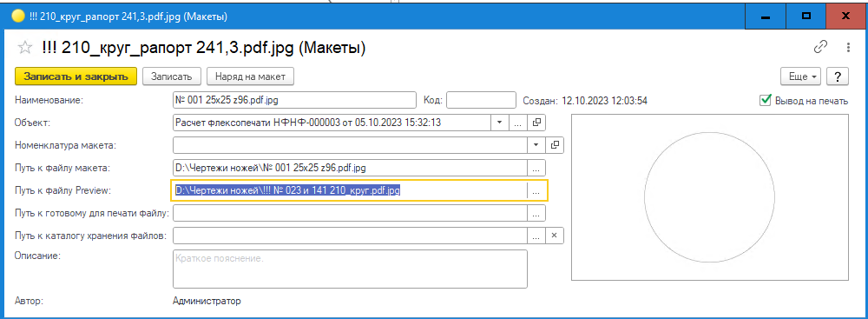Open Наряд на макет

[250, 76]
